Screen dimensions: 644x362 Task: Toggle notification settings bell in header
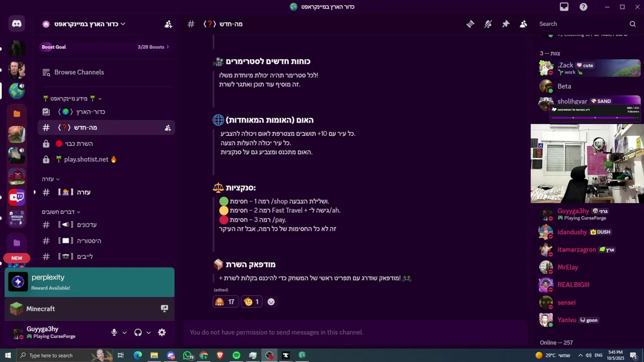488,24
